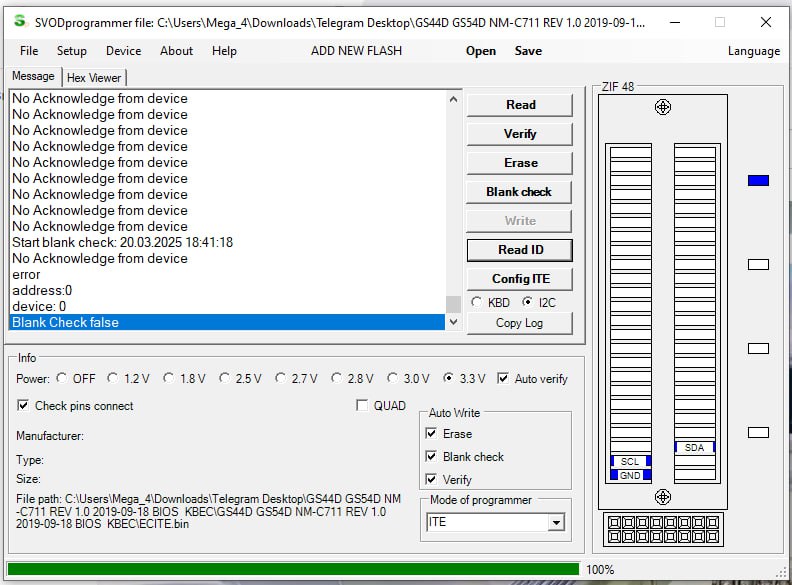Click the message log scroll down arrow
The height and width of the screenshot is (585, 792).
(x=454, y=322)
